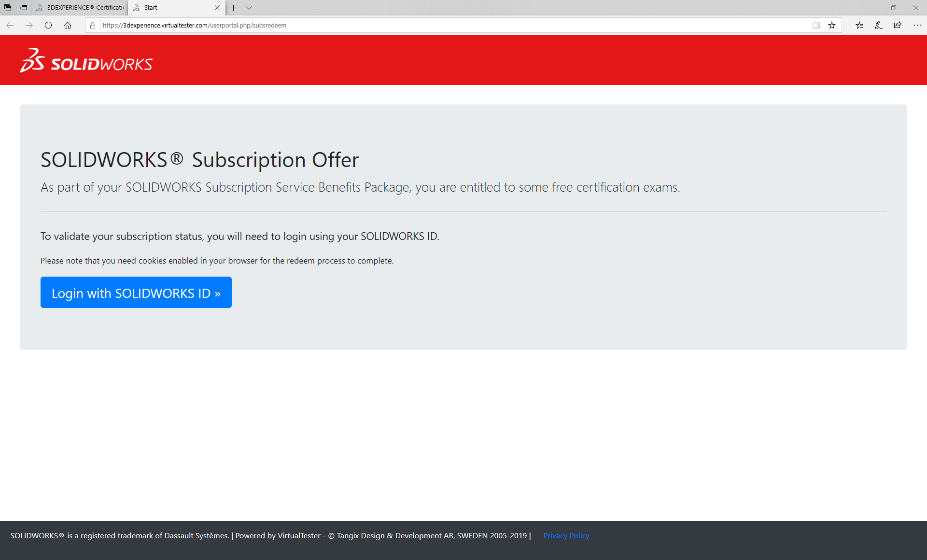
Task: Open the favorites hub list icon
Action: [x=859, y=25]
